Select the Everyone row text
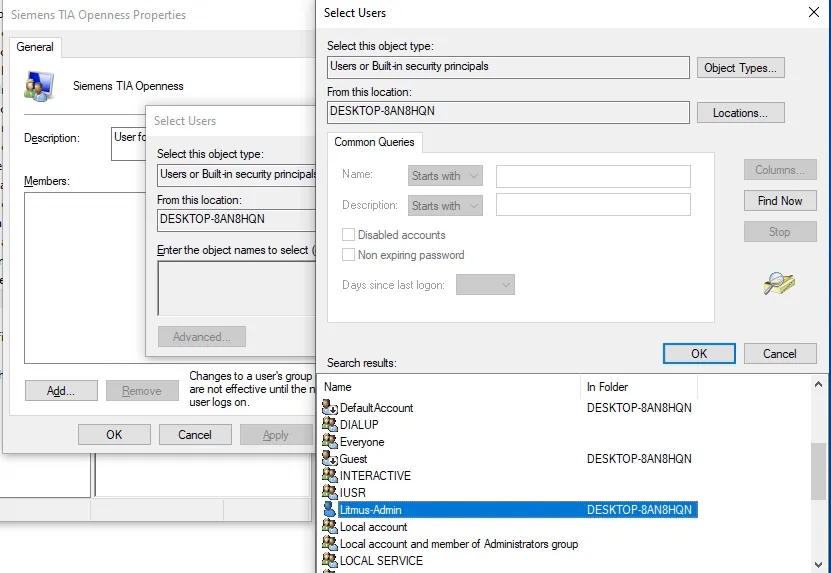The image size is (831, 573). pyautogui.click(x=362, y=442)
